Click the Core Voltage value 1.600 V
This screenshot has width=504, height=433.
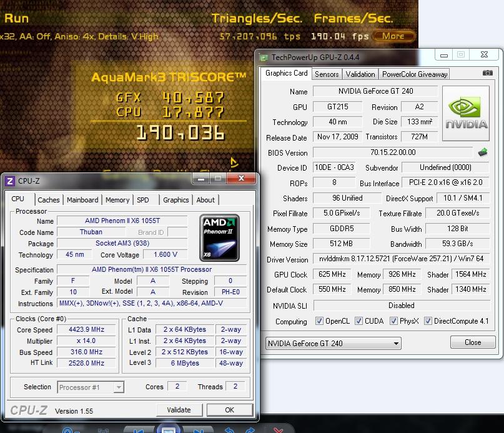166,254
